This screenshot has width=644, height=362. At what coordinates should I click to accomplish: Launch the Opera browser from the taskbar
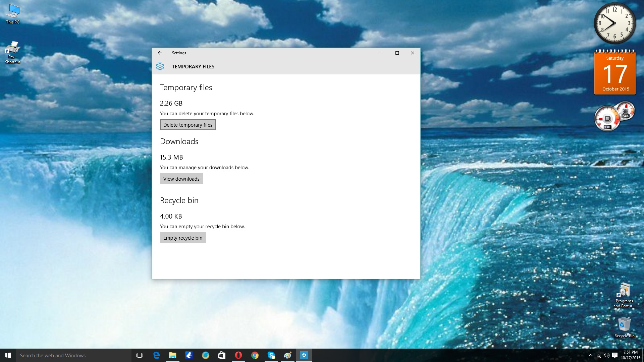(238, 355)
